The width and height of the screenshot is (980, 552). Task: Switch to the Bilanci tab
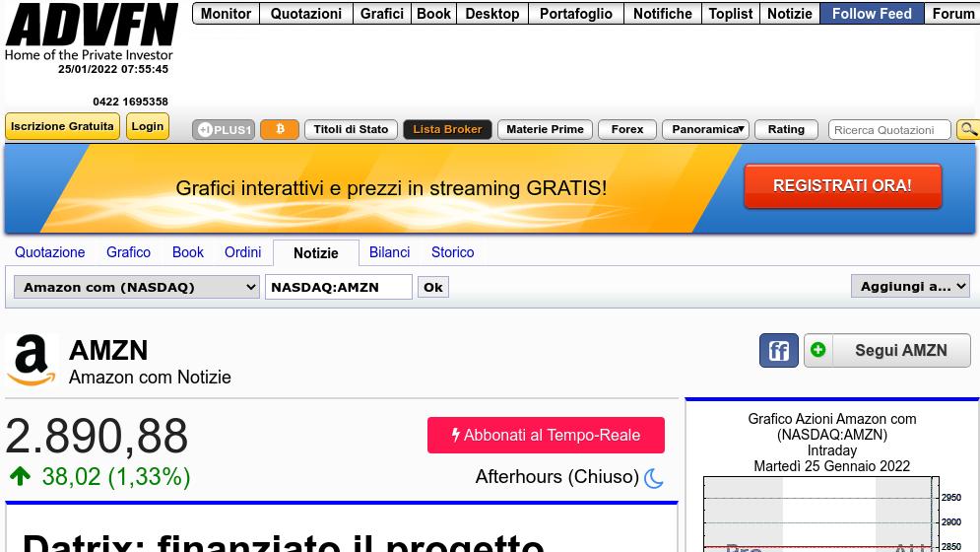point(389,252)
